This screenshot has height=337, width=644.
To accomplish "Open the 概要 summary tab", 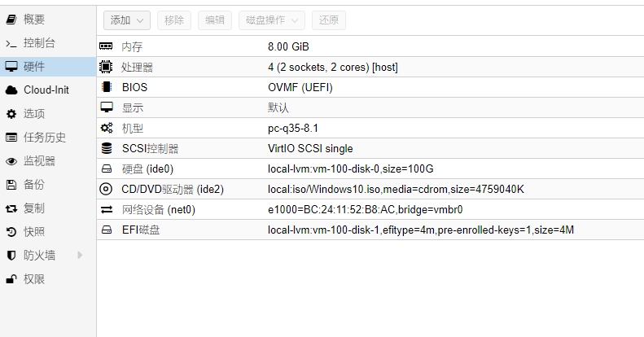I will click(34, 19).
